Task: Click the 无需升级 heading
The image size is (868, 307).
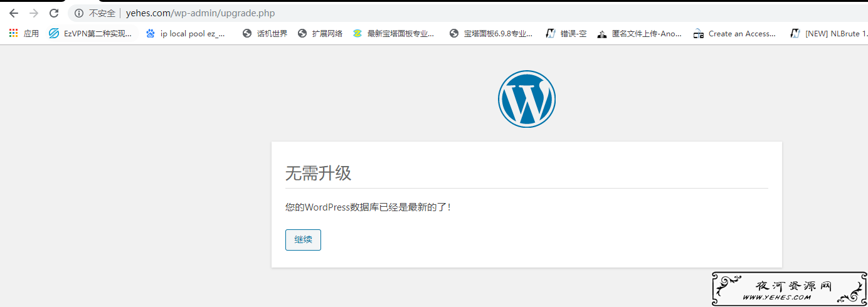Action: point(318,174)
